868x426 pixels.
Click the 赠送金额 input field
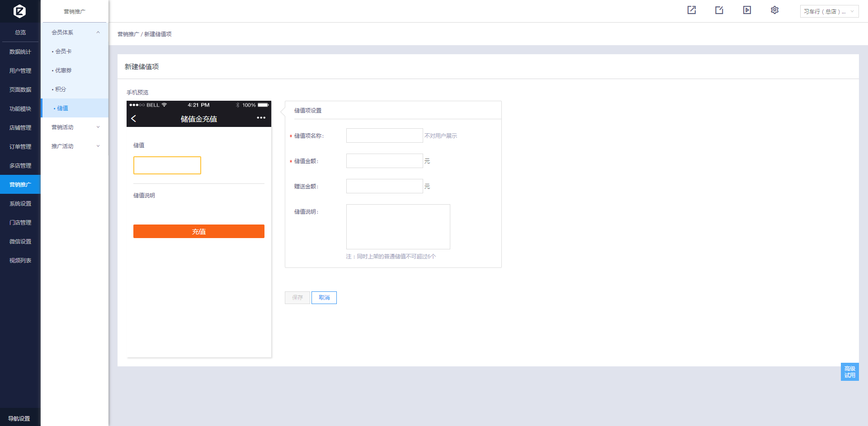[384, 186]
